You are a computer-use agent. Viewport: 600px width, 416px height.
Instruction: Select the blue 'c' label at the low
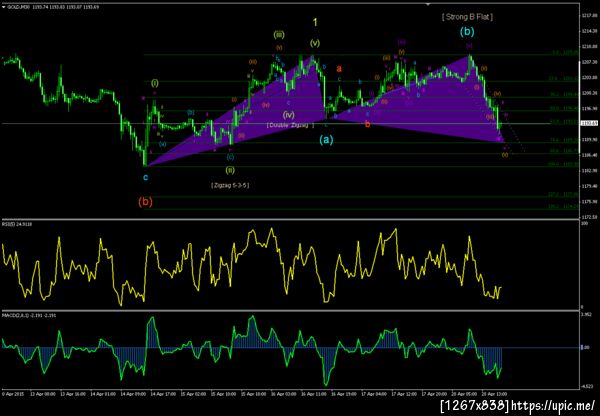click(145, 177)
